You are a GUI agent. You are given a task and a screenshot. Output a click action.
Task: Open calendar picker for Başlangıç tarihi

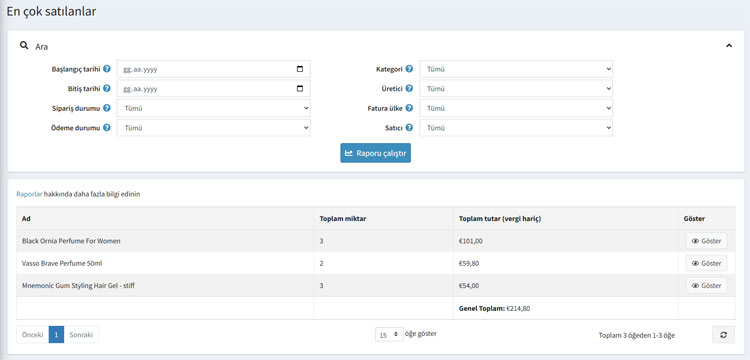[x=300, y=69]
